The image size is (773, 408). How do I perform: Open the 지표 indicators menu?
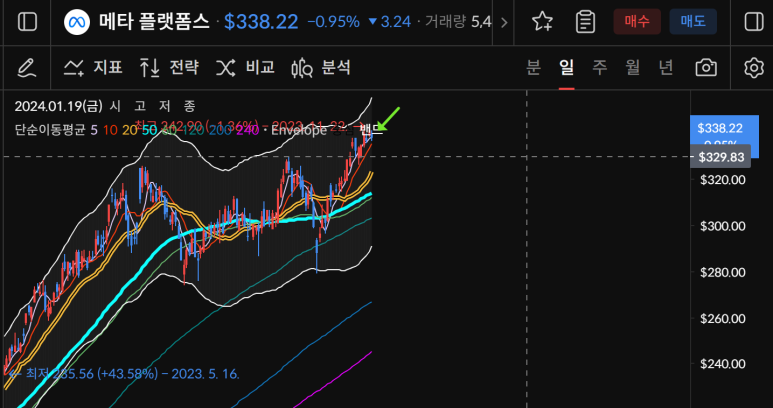coord(93,68)
